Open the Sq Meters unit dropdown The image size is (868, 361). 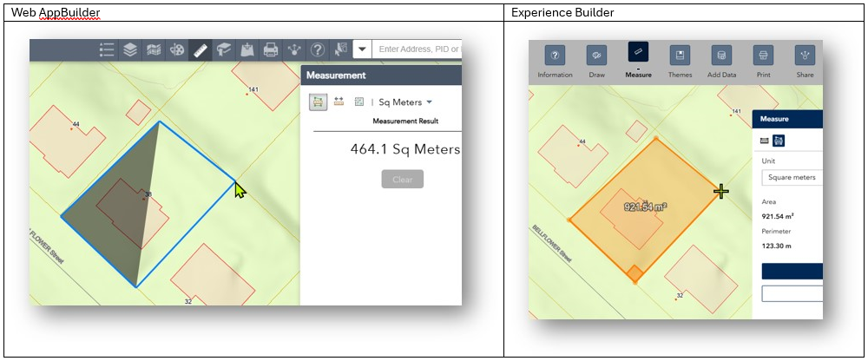tap(405, 102)
